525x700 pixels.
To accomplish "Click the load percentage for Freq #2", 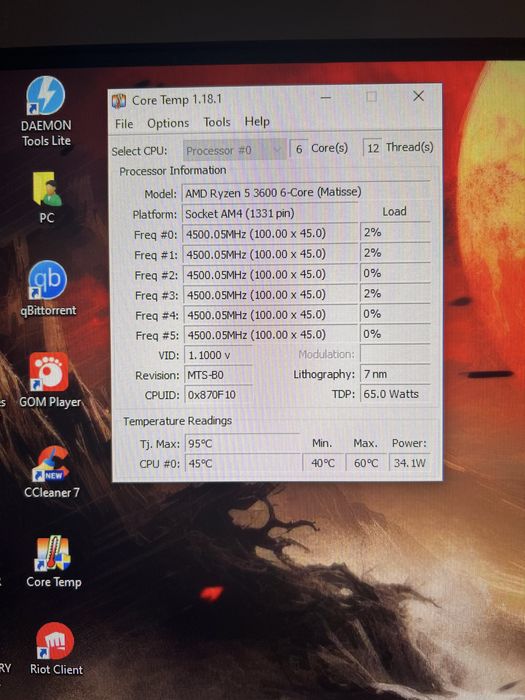I will click(x=395, y=273).
